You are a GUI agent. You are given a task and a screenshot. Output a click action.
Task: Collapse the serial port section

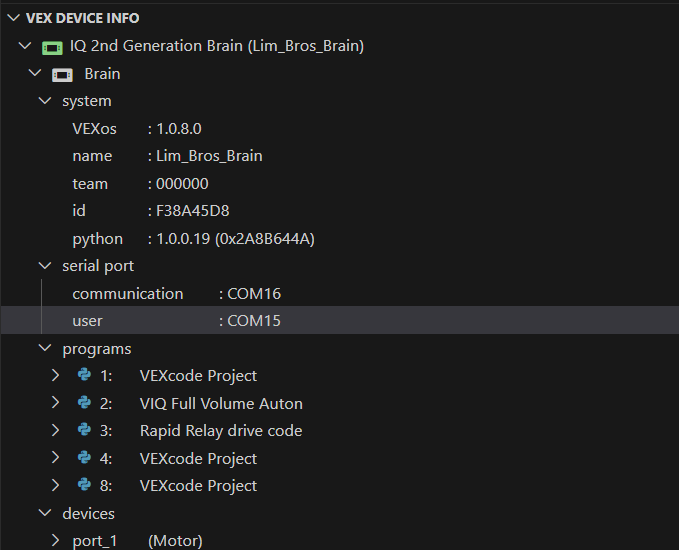click(44, 266)
